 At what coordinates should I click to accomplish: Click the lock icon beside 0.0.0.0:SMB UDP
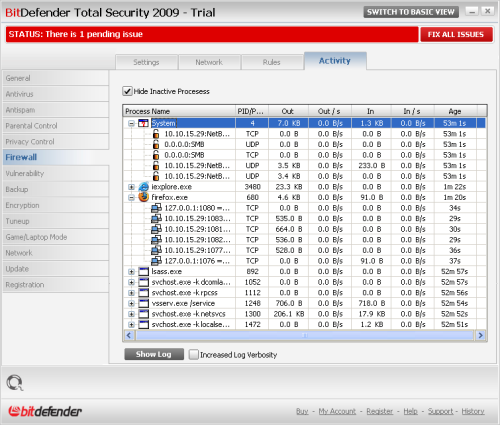point(156,144)
